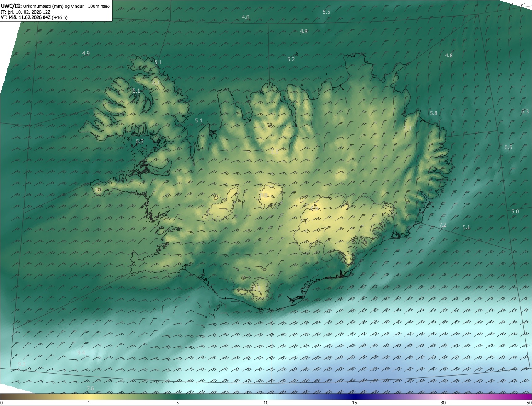Viewport: 532px width, 406px height.
Task: Click the 0 tick label on the color scale
Action: pos(2,403)
